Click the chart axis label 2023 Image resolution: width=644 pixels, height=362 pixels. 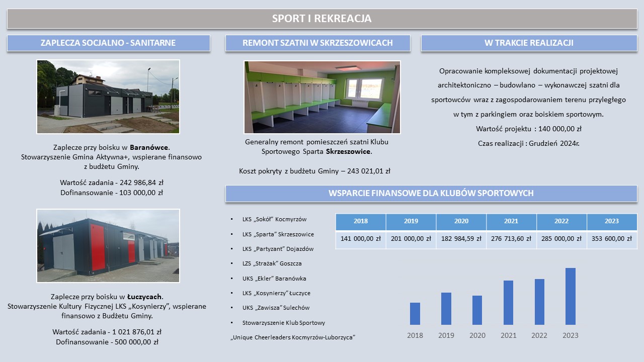pyautogui.click(x=571, y=335)
